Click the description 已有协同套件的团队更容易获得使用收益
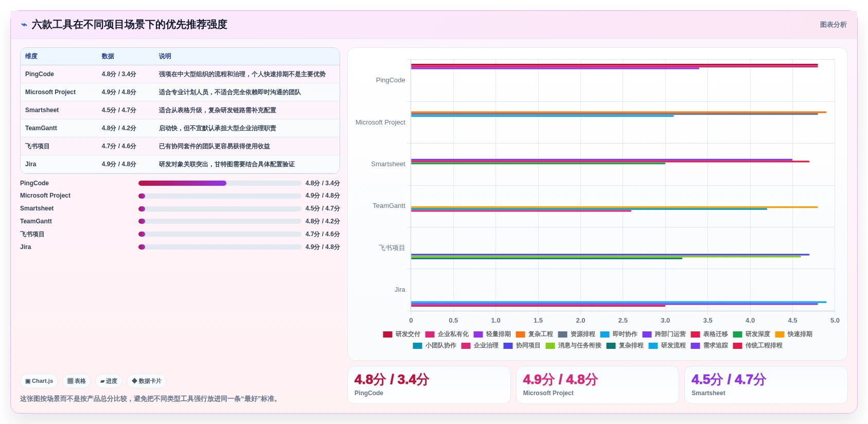The image size is (868, 424). 214,146
